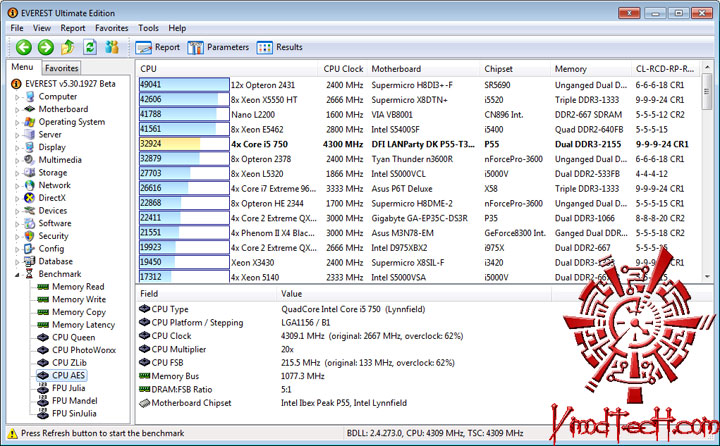Click the EVEREST v5.30.1927 Beta root node
The image size is (720, 446).
pos(70,84)
